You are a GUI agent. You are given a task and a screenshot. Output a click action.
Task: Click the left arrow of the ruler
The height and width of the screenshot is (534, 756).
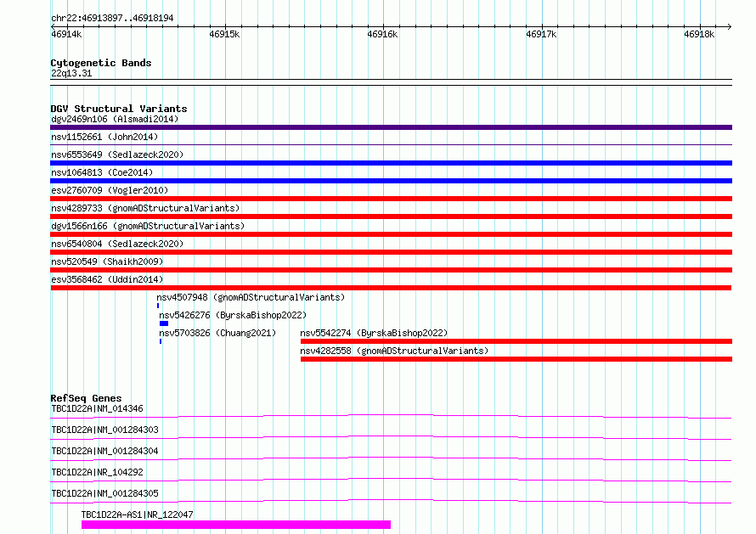(53, 26)
